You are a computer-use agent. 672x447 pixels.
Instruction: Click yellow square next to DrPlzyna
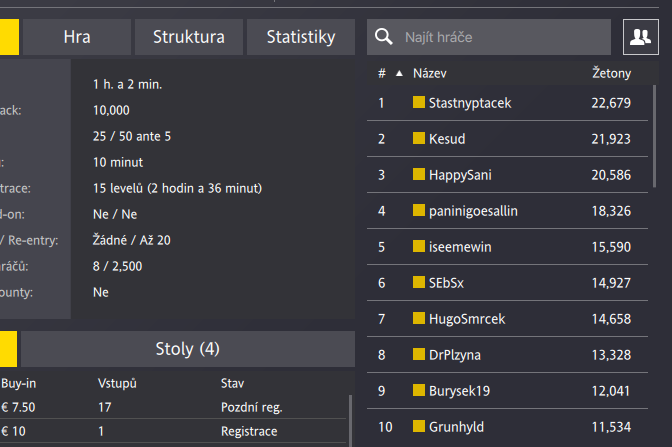pyautogui.click(x=419, y=355)
